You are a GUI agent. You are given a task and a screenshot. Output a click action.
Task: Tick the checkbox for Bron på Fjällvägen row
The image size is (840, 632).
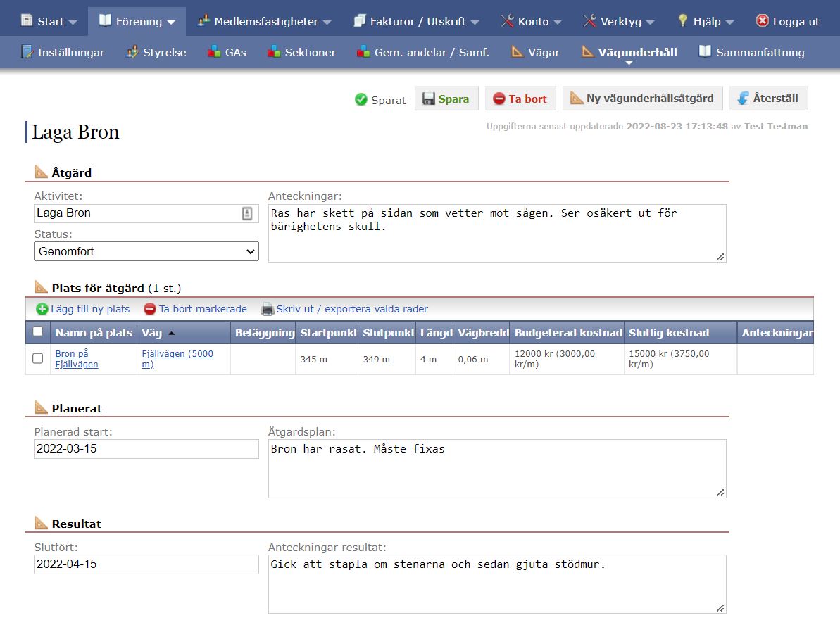(x=38, y=359)
